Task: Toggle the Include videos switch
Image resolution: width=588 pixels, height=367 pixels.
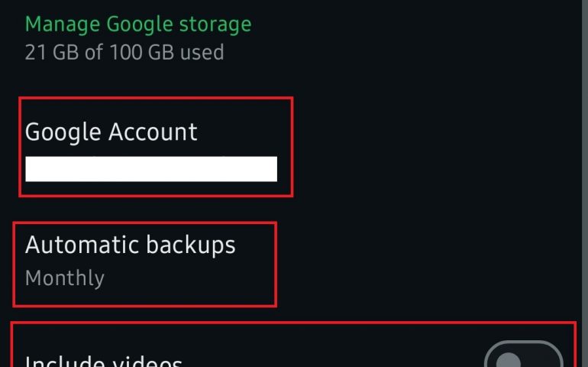Action: (523, 358)
